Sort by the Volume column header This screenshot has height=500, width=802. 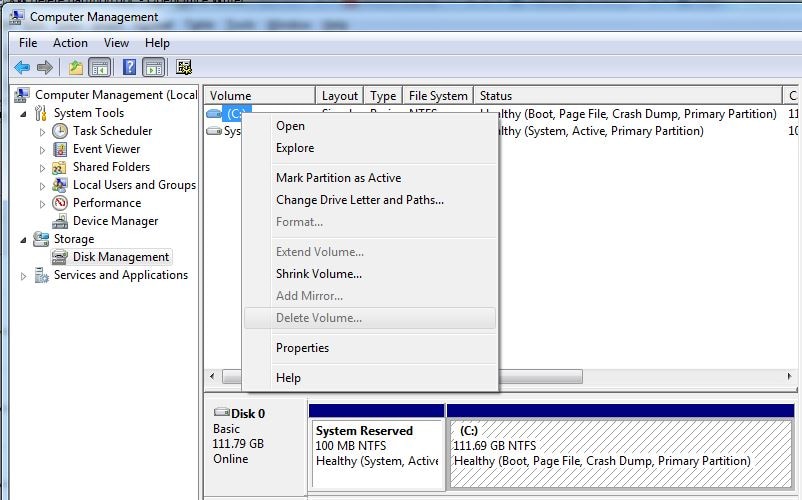260,96
